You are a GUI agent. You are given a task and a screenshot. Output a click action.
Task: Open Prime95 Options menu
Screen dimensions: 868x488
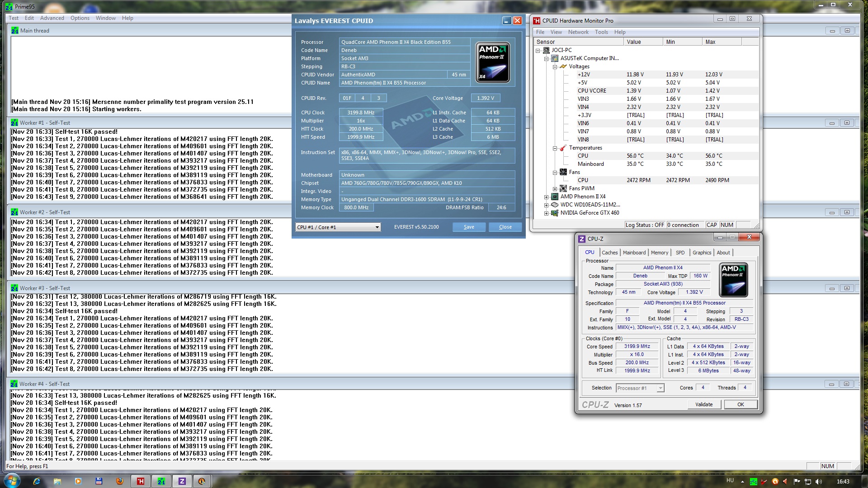80,18
